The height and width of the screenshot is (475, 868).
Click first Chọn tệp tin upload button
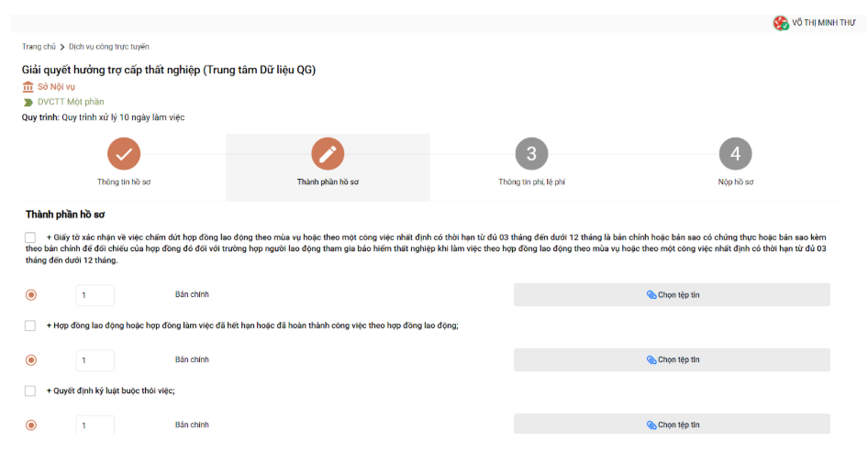coord(672,295)
